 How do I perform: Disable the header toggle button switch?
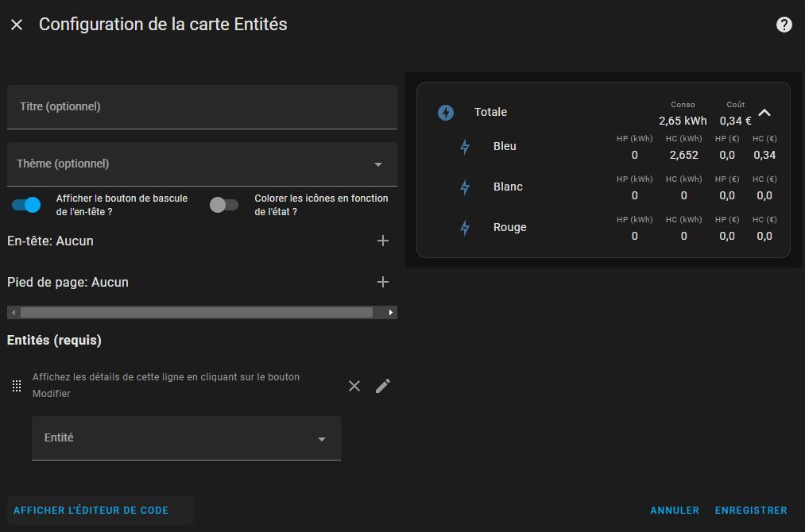tap(26, 205)
